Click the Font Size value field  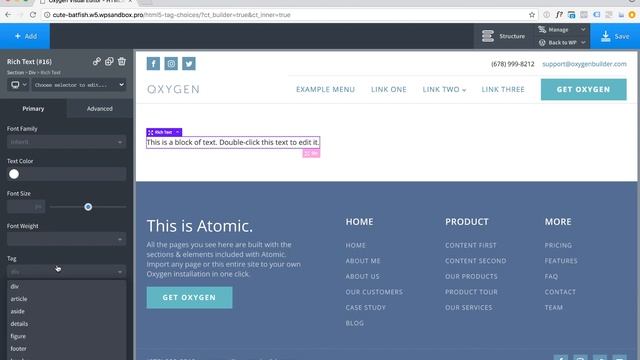coord(25,207)
